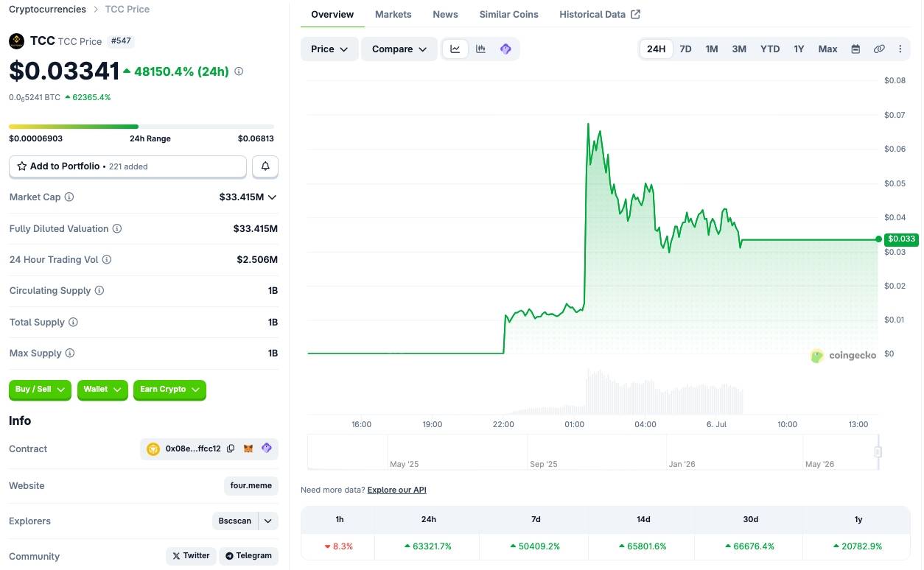This screenshot has width=924, height=570.
Task: Open the Price dropdown
Action: [x=329, y=49]
